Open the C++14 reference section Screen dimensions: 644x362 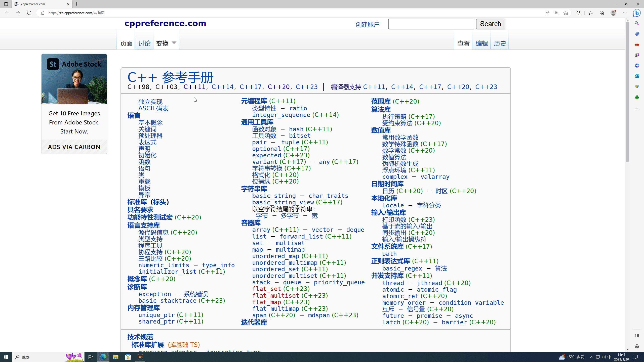[x=222, y=87]
